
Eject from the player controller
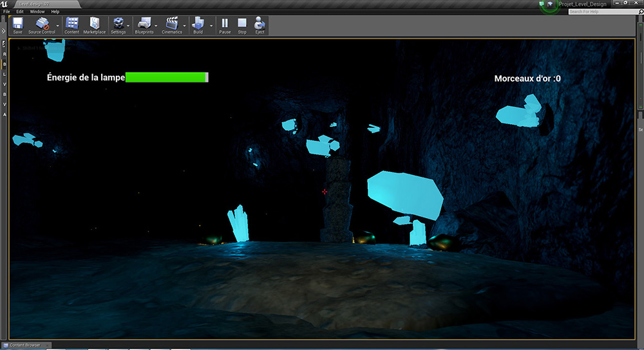tap(260, 25)
